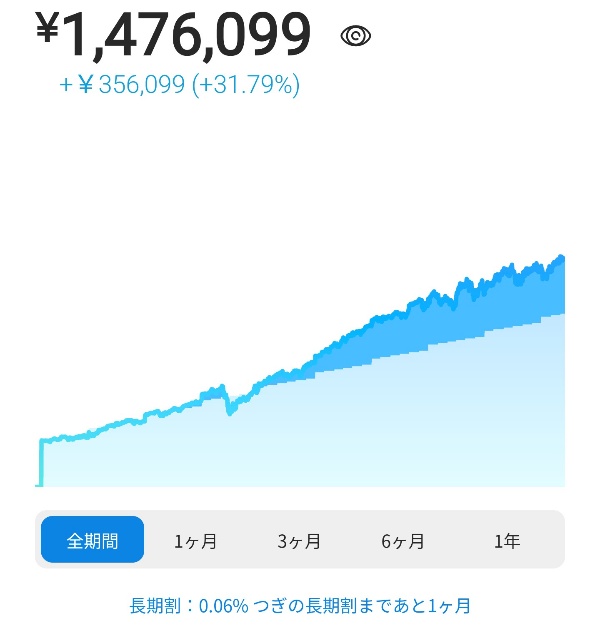
Task: Tap the ¥1,476,099 total balance
Action: 173,35
